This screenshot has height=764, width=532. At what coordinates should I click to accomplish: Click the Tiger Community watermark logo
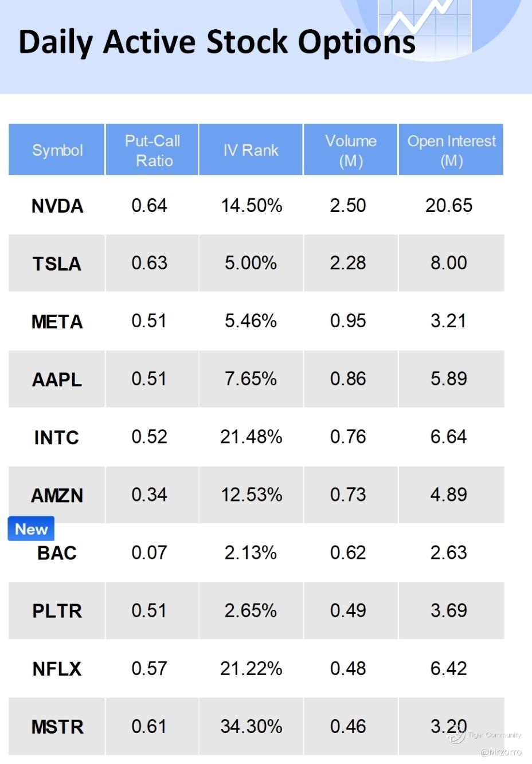456,735
